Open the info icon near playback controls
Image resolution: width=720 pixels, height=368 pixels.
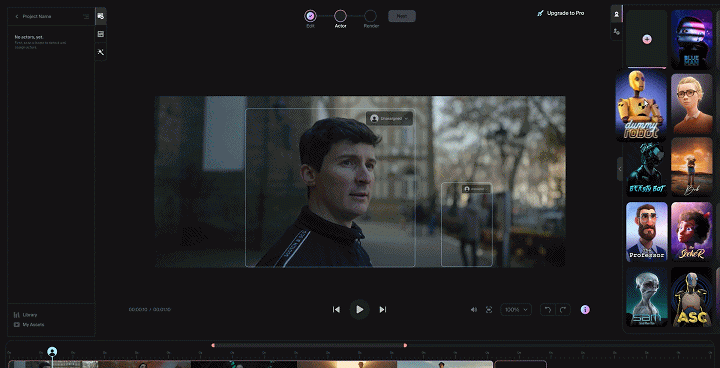[585, 310]
